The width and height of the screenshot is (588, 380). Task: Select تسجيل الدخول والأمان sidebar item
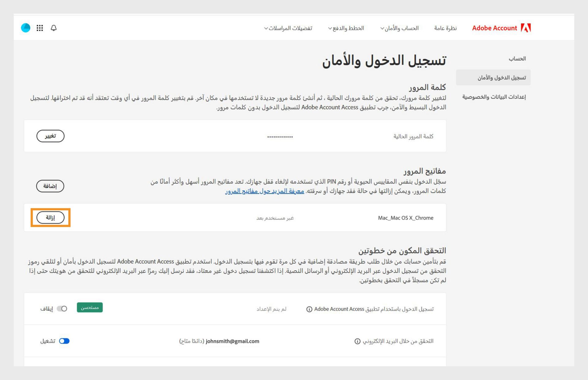(501, 78)
